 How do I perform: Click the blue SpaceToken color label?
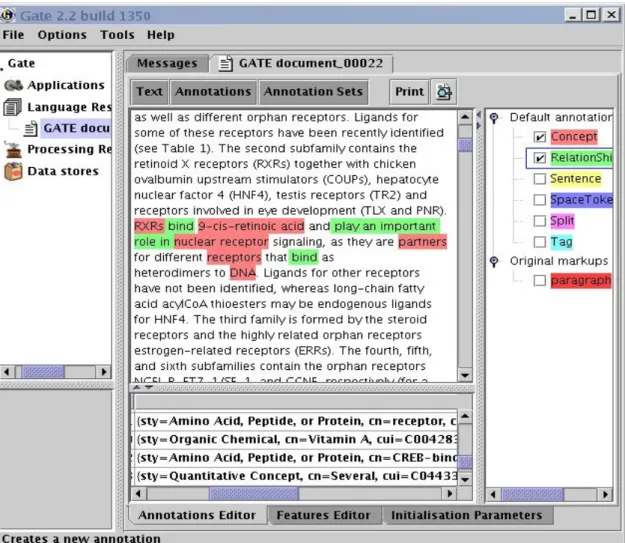point(581,199)
